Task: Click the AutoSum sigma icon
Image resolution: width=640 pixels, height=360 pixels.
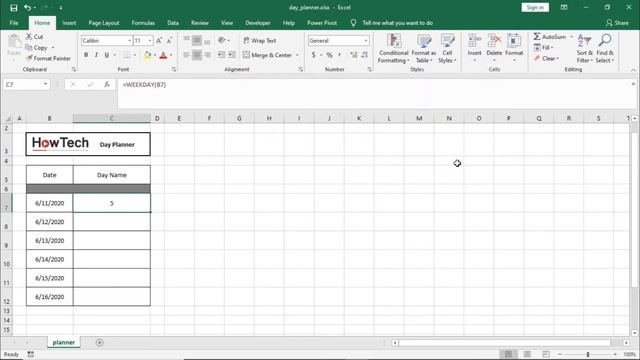Action: 537,37
